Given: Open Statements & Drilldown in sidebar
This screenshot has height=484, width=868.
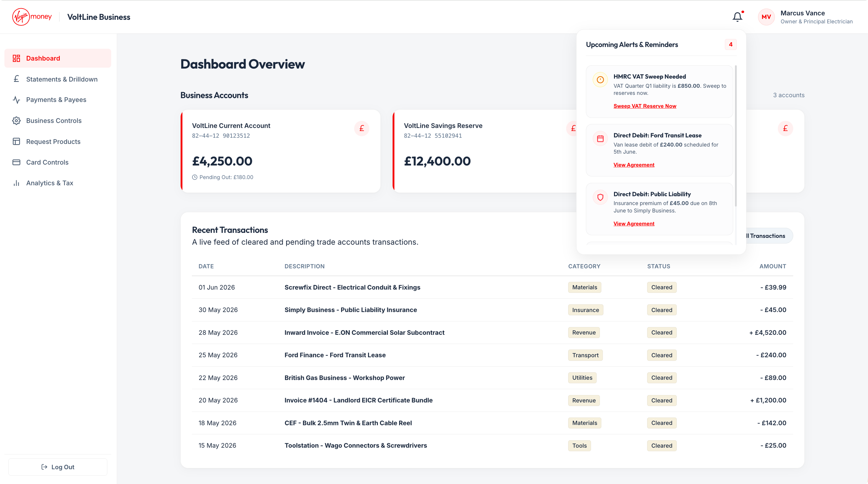Looking at the screenshot, I should (x=58, y=79).
